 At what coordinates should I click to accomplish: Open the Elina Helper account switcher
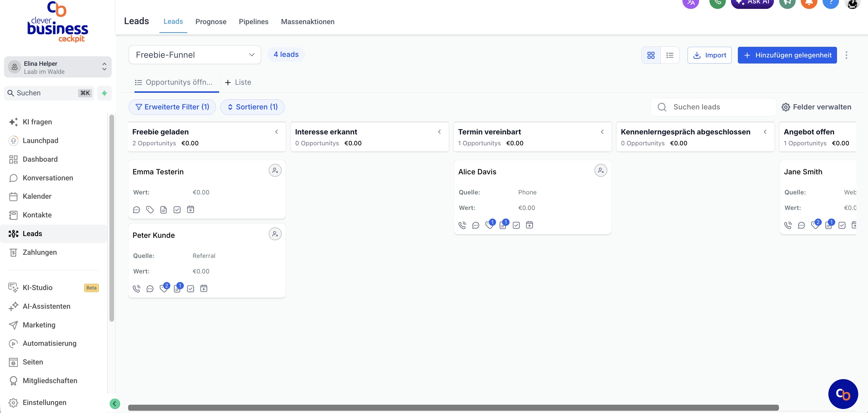click(58, 67)
